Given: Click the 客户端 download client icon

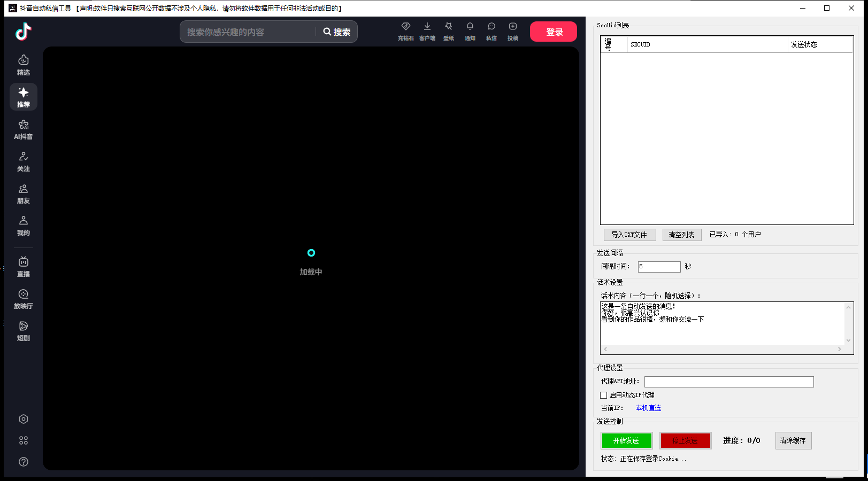Looking at the screenshot, I should pos(427,30).
